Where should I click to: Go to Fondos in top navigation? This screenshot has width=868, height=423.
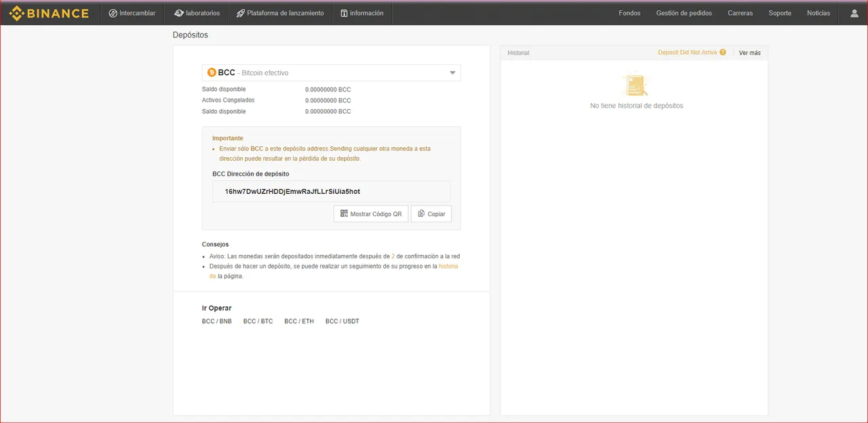629,13
